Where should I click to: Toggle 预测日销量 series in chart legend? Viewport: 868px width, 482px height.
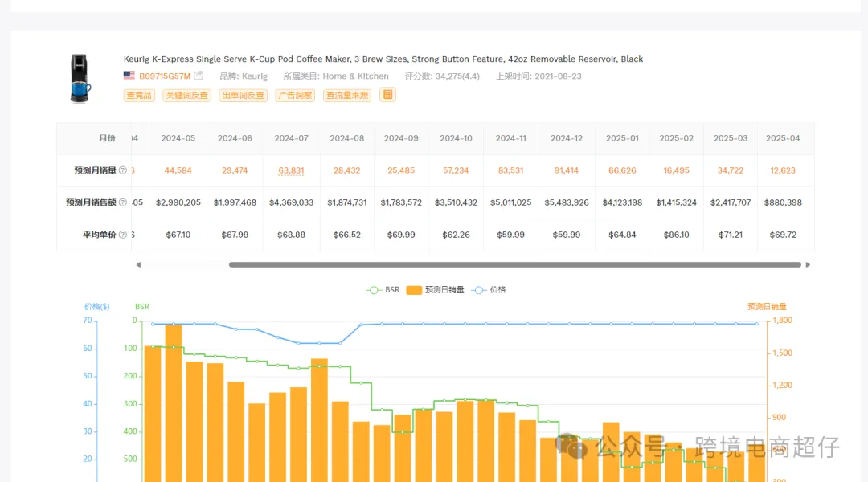(x=435, y=290)
